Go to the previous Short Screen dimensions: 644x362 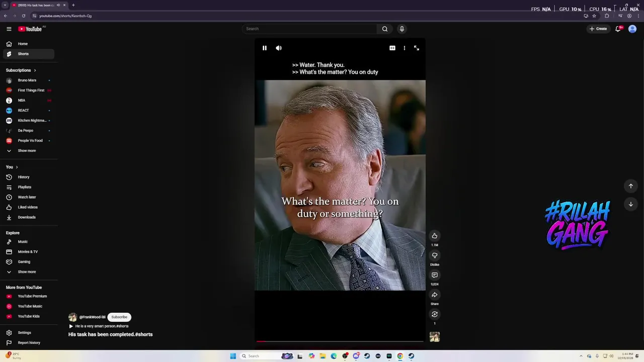click(x=631, y=186)
